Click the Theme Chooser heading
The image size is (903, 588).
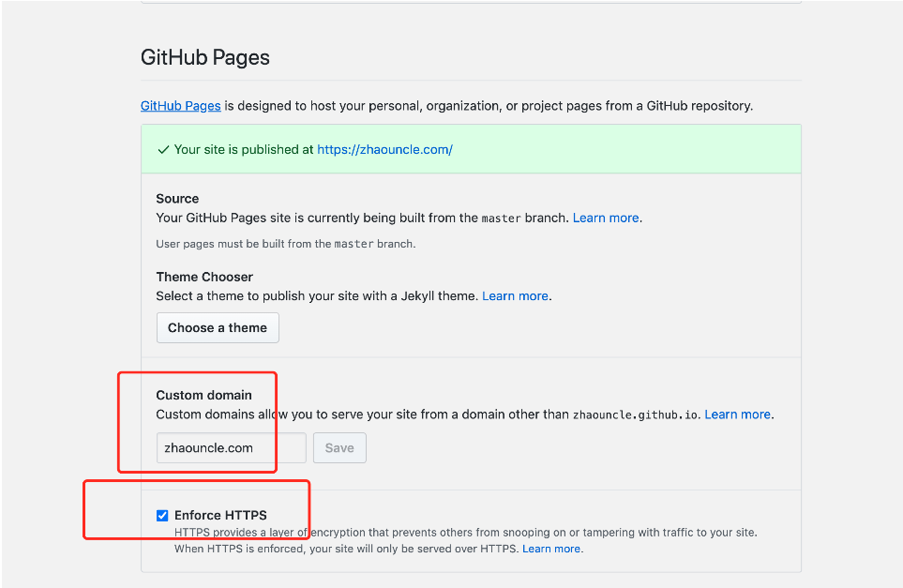point(204,277)
